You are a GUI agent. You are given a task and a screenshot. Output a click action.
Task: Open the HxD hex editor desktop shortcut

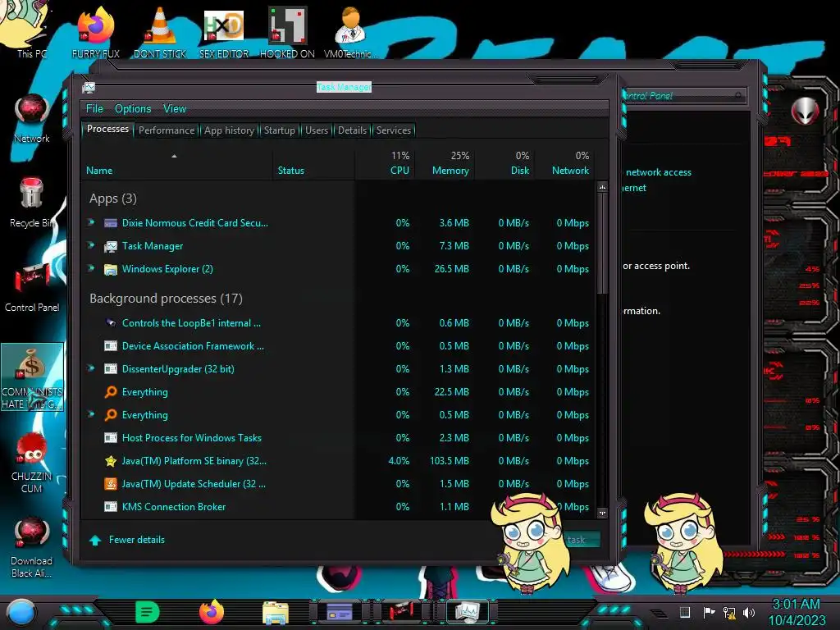coord(224,25)
